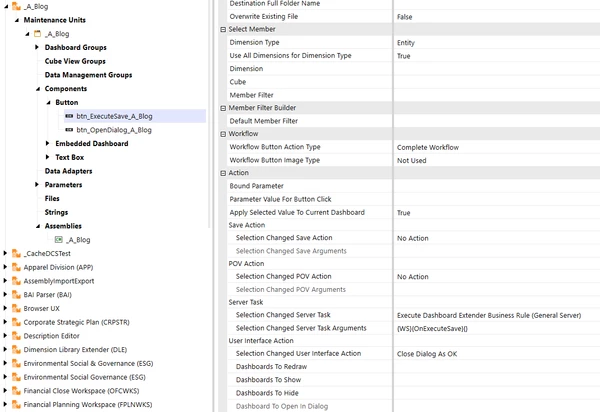Viewport: 600px width, 412px height.
Task: Select the Strings node
Action: click(56, 212)
